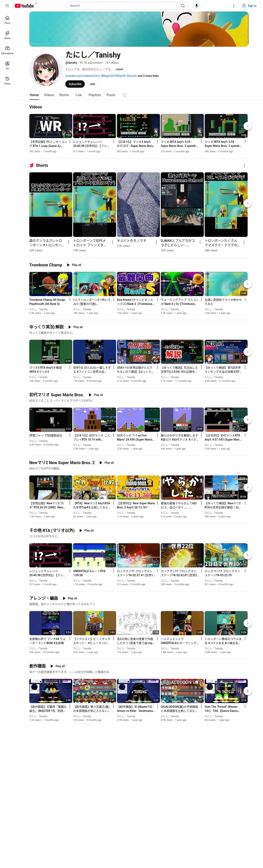Viewport: 263px width, 868px height.
Task: Click the channel banner image
Action: pos(139,29)
